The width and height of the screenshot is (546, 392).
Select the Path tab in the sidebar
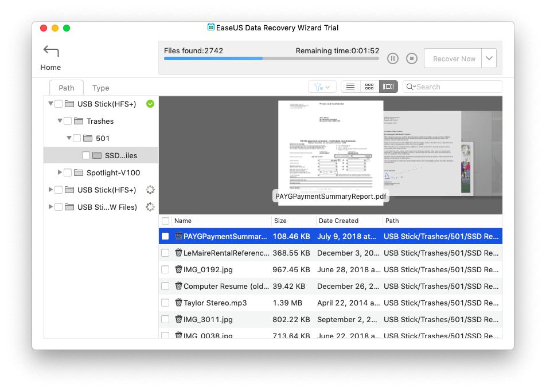(66, 88)
